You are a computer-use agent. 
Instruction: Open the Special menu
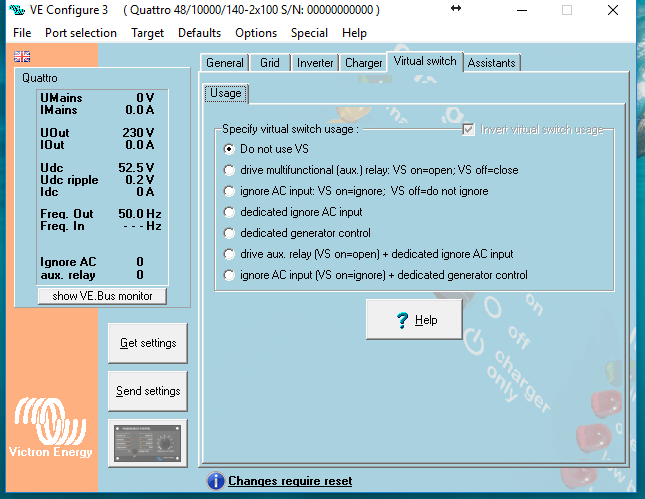pos(309,33)
